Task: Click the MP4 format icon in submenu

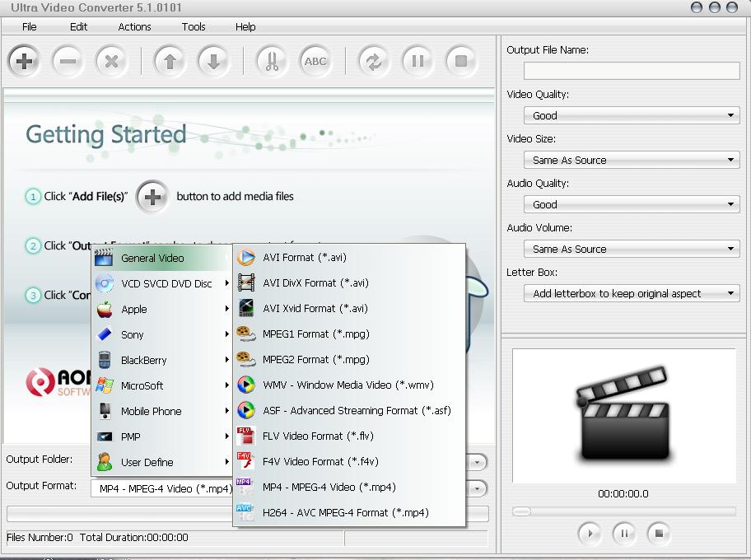Action: click(245, 487)
